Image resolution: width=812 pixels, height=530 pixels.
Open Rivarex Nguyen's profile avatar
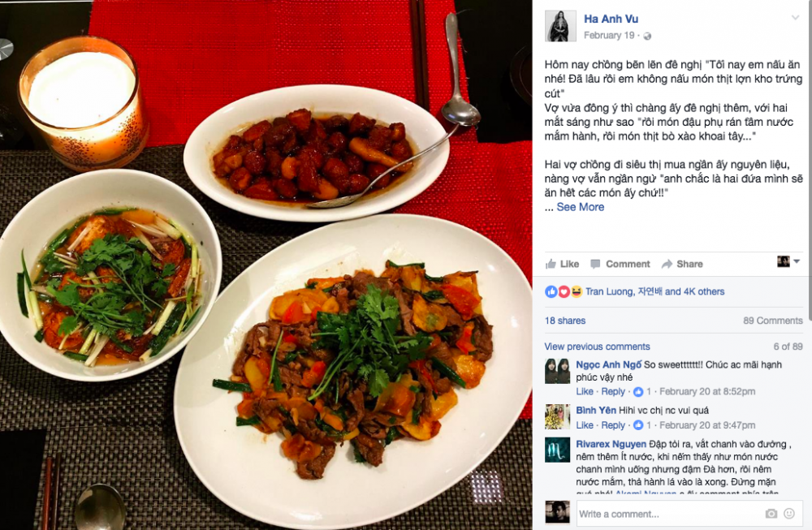(557, 450)
